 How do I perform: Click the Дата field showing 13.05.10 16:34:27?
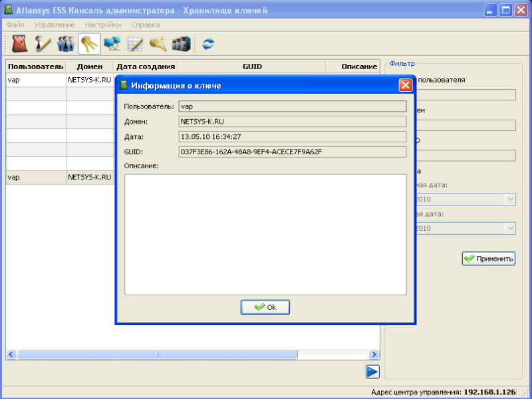(x=293, y=137)
